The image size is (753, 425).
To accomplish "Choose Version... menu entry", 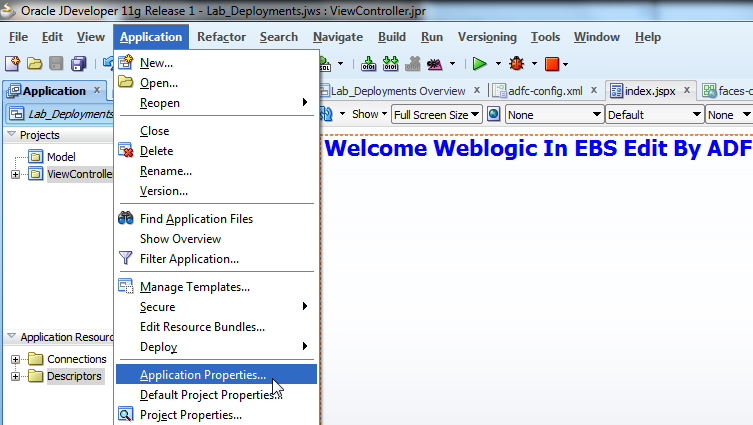I will click(216, 191).
